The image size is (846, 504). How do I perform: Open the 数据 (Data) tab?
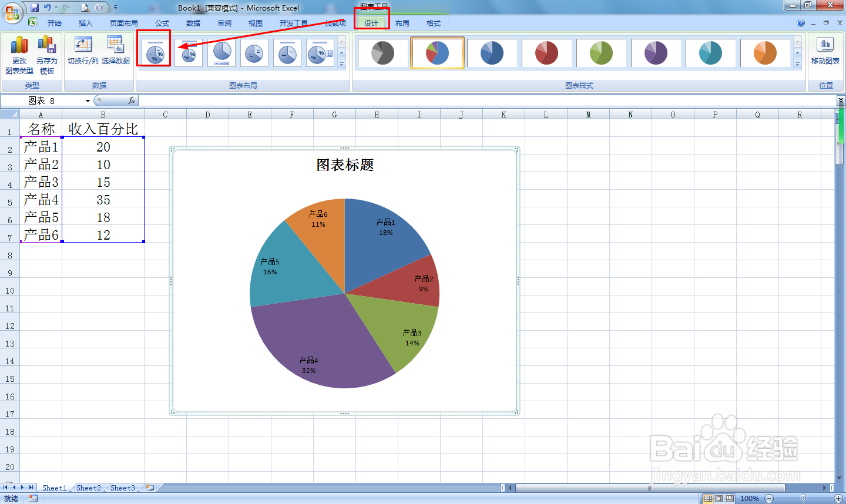(x=193, y=23)
